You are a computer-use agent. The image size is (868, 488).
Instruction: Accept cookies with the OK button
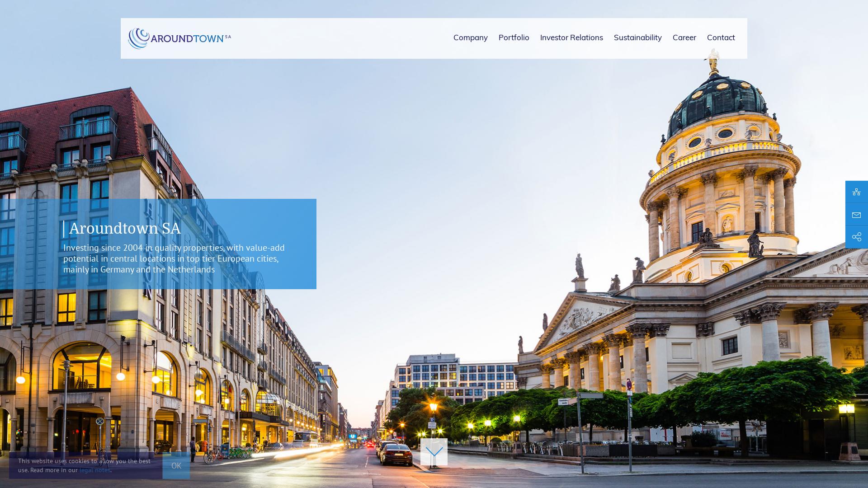[x=176, y=465]
